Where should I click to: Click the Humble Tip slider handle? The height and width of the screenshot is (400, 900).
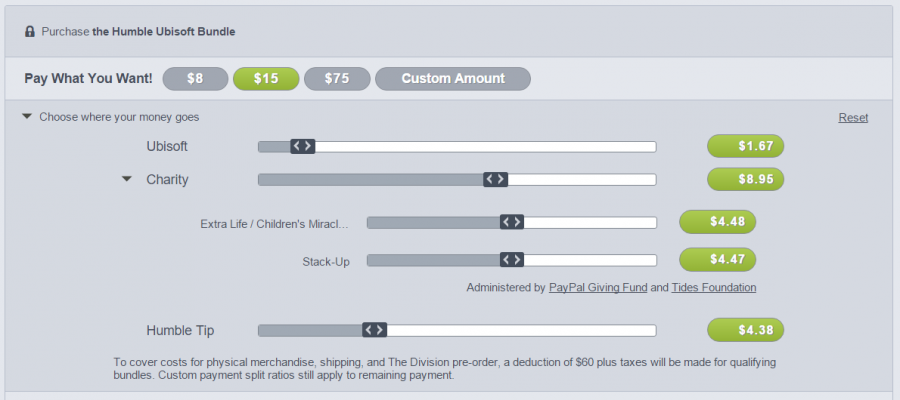coord(374,330)
